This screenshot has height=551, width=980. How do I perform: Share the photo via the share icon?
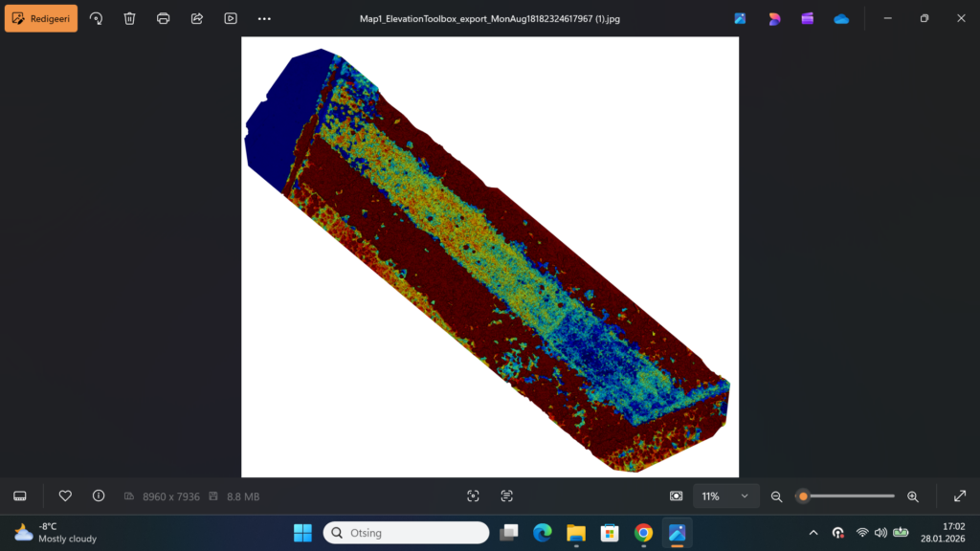point(197,18)
